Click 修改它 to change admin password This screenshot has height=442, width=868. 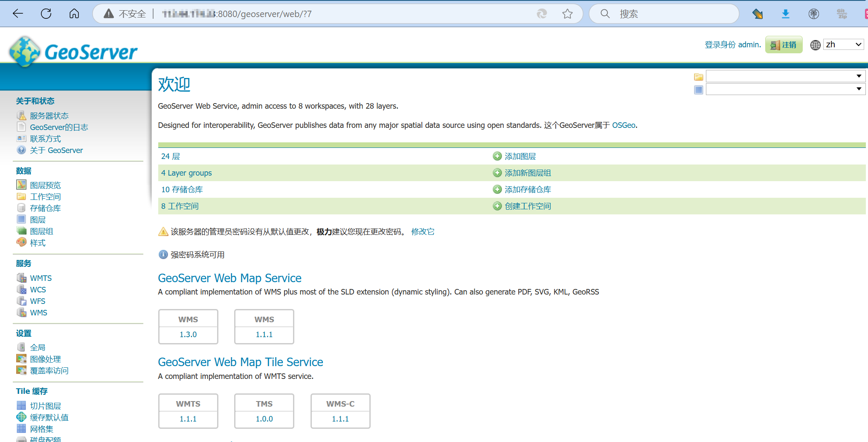[x=422, y=231]
